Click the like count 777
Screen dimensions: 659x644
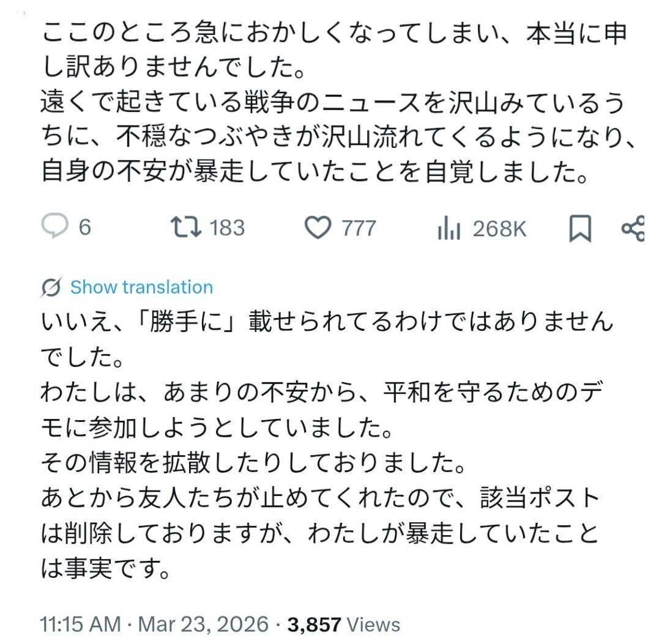click(359, 229)
